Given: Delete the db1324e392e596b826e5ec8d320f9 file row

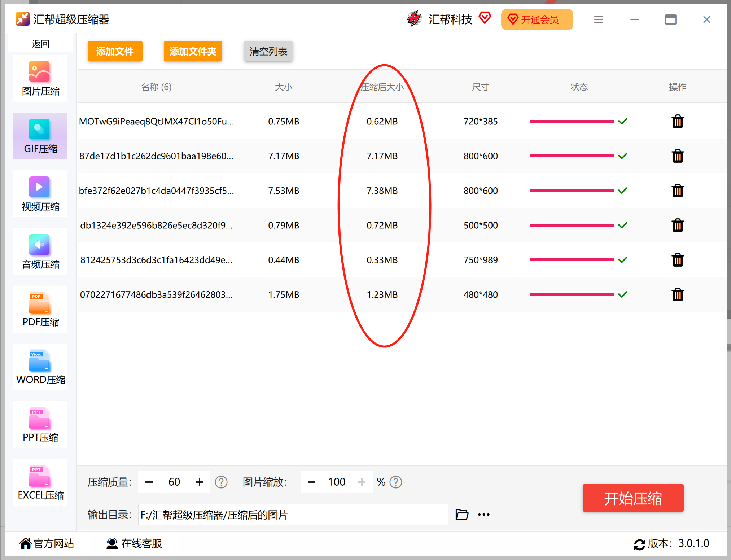Looking at the screenshot, I should click(x=678, y=225).
